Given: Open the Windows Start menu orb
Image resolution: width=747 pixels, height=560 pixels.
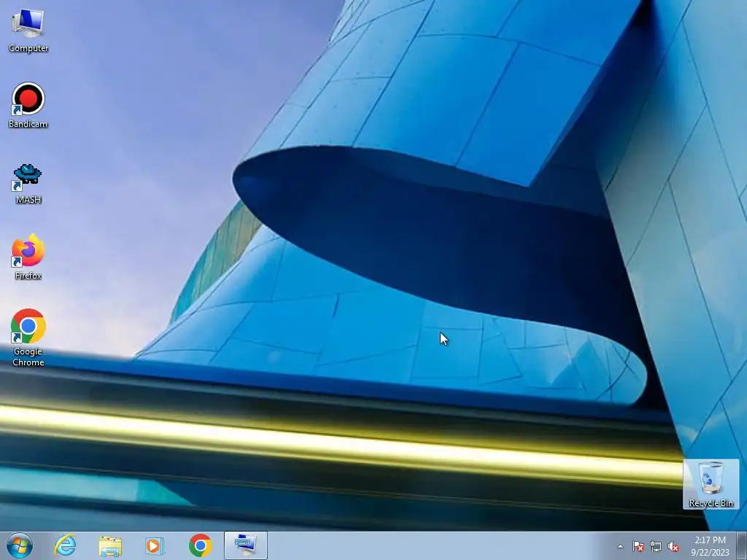Looking at the screenshot, I should [x=20, y=545].
